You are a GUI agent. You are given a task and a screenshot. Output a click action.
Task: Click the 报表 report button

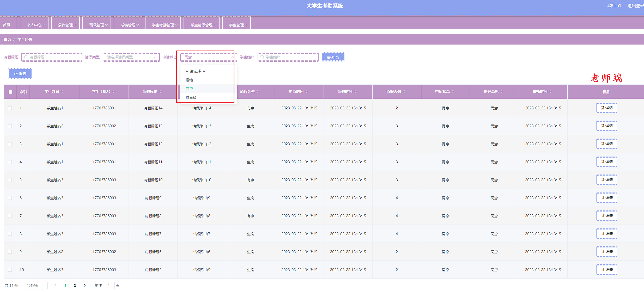(x=20, y=74)
